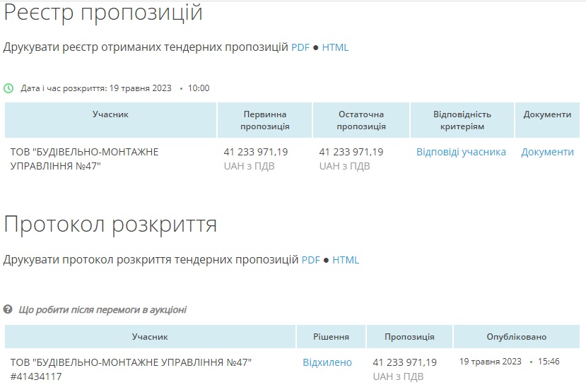Select 'Опубліковано' column header
Screen dimensions: 586x392
(517, 337)
